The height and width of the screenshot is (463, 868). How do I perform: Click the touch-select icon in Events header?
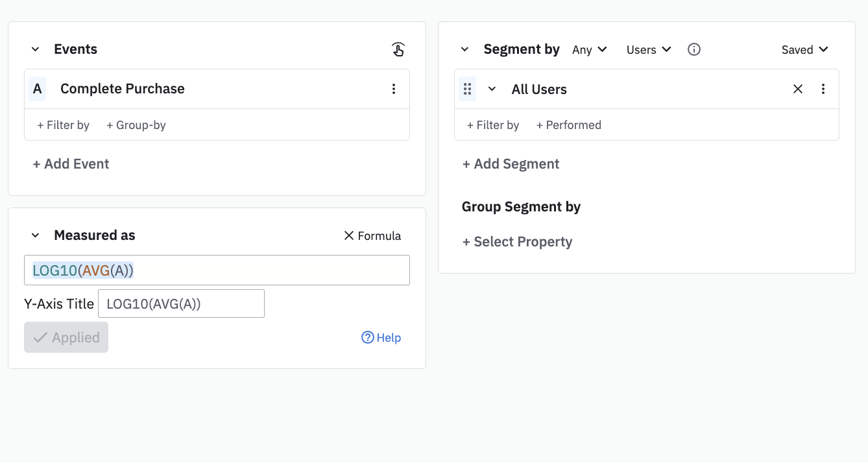(x=398, y=49)
